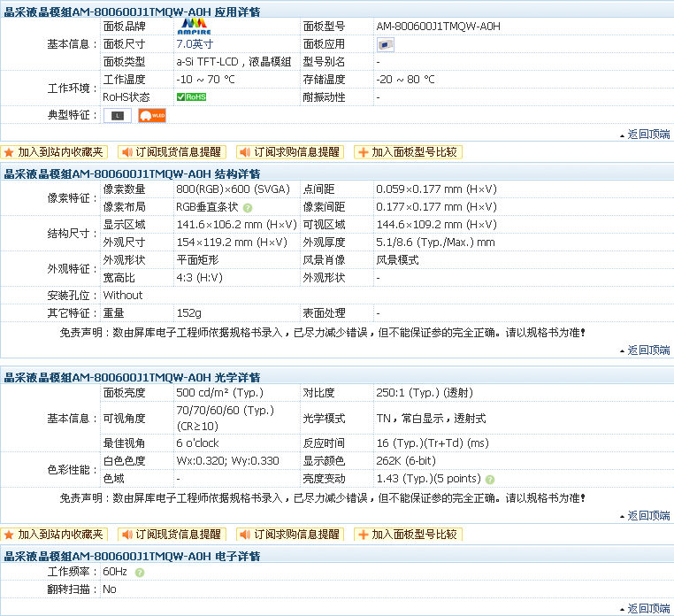Click the thickness 5.1/8.6 (Typ./Max.) mm value
The image size is (674, 616).
coord(435,243)
